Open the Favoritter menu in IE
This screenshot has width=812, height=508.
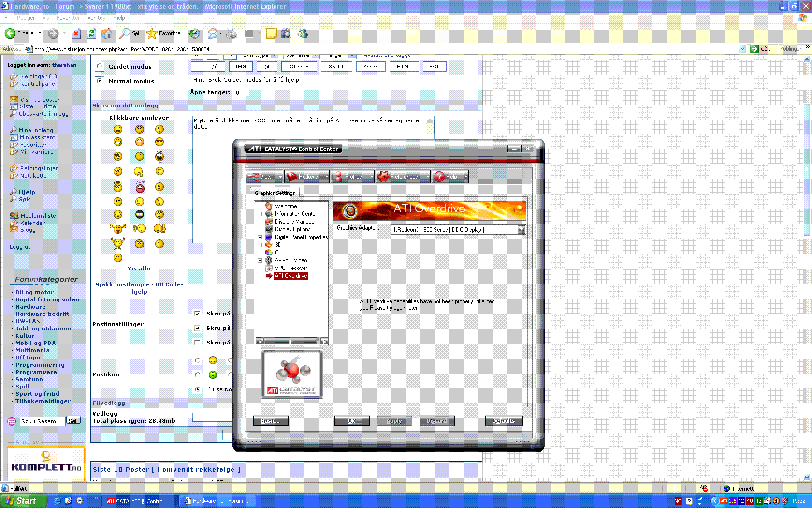tap(68, 18)
